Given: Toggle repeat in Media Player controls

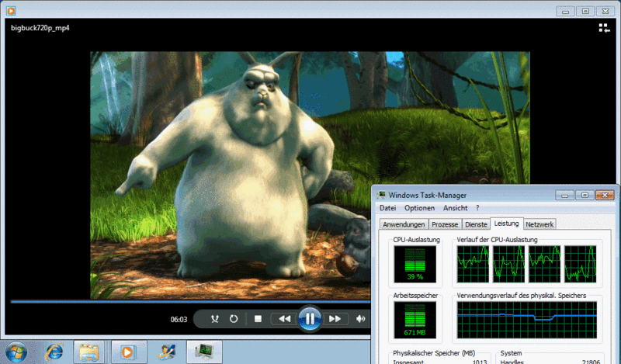Looking at the screenshot, I should coord(234,319).
